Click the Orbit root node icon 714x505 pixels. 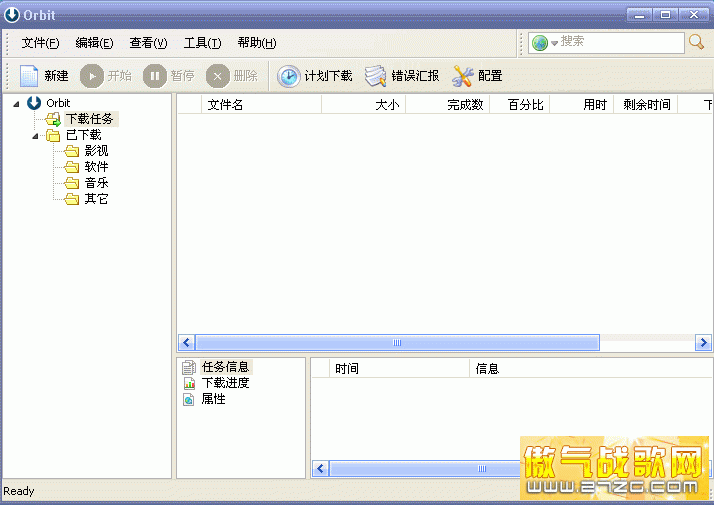[x=34, y=103]
